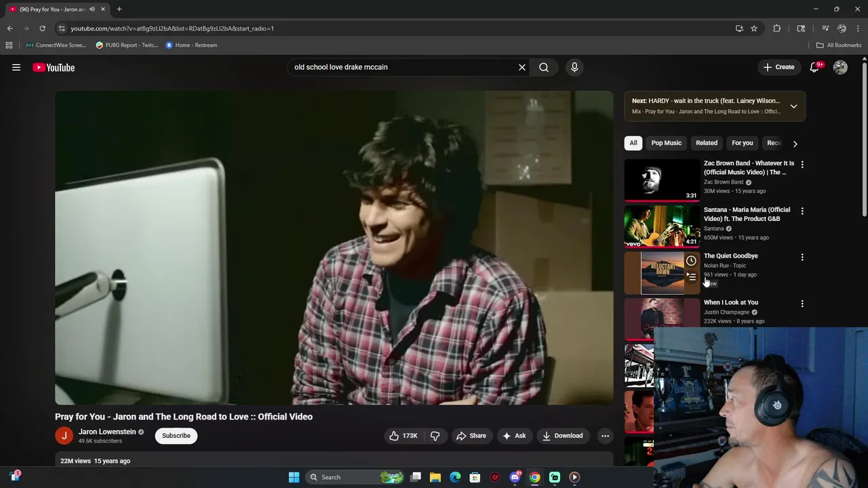Open more actions ellipsis under video
Screen dimensions: 868x488
(605, 436)
